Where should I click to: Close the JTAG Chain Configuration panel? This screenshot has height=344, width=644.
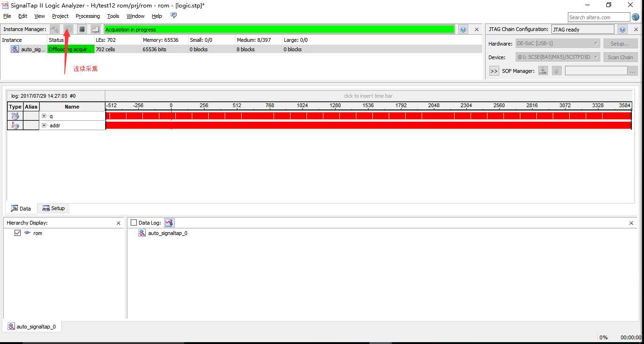636,29
